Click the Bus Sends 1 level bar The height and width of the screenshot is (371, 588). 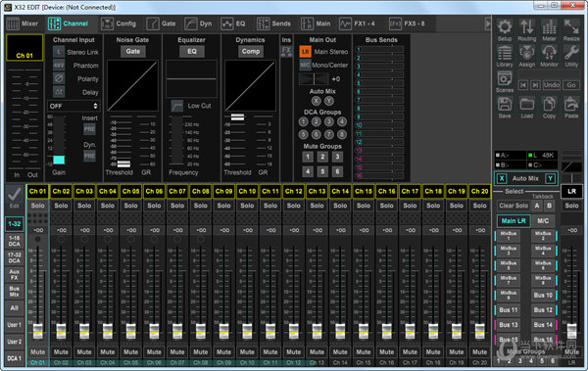tap(382, 50)
